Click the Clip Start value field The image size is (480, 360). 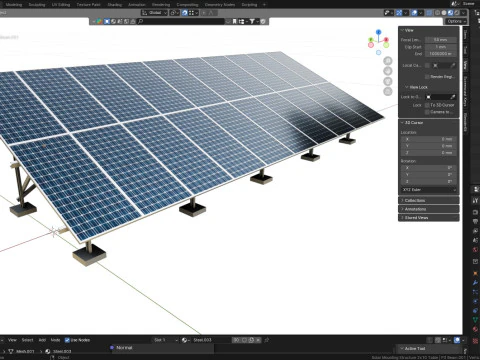click(x=441, y=47)
